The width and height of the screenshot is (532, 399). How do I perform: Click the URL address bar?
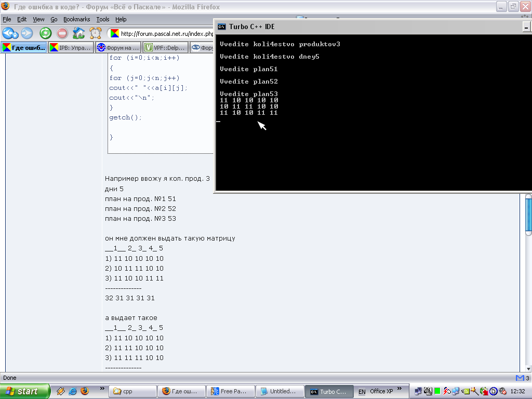166,34
